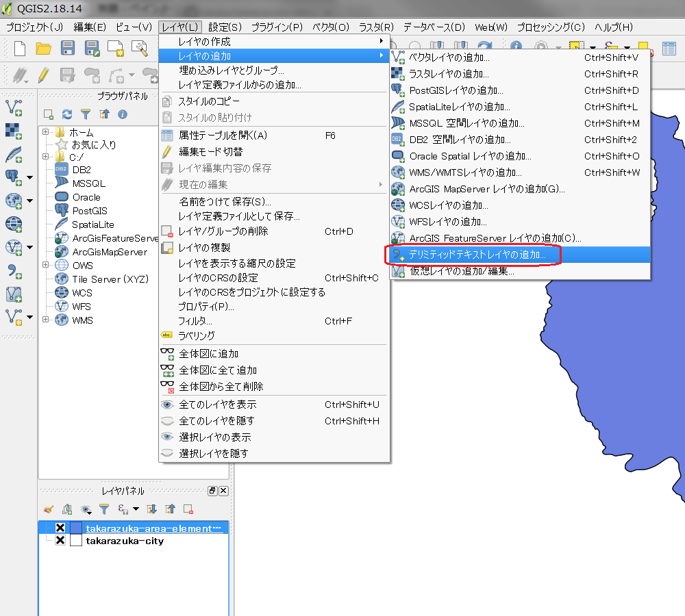Select お気に入り in browser tree
Image resolution: width=685 pixels, height=616 pixels.
point(94,144)
